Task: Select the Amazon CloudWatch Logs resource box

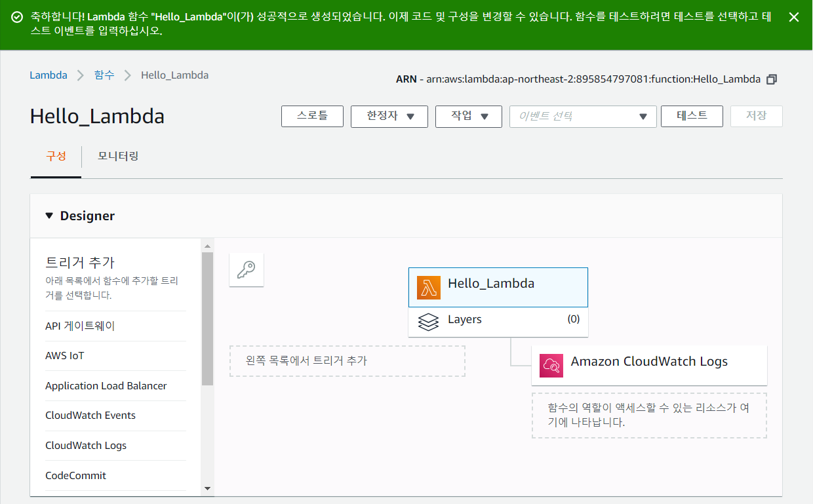Action: point(649,365)
